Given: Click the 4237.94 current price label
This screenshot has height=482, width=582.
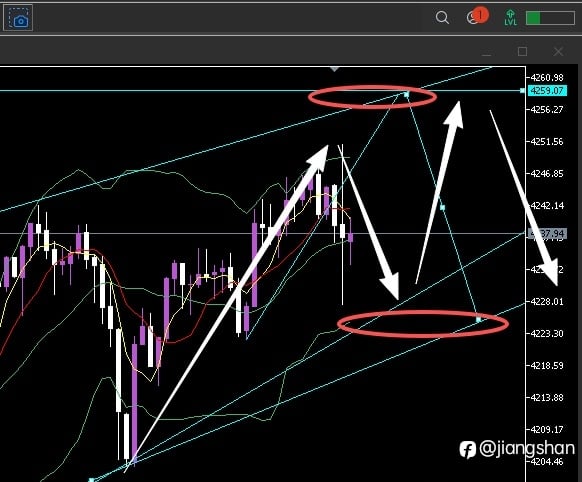Looking at the screenshot, I should point(547,234).
